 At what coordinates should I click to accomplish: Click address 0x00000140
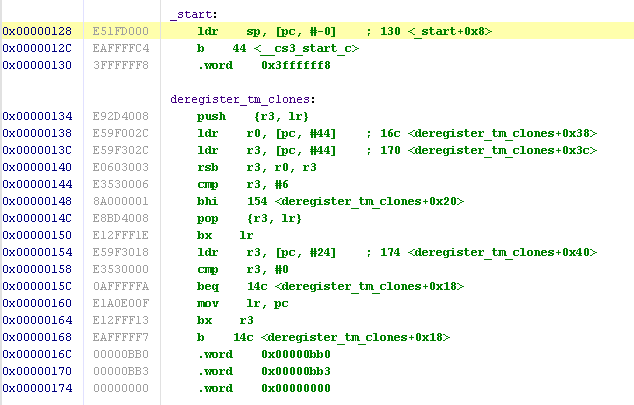[38, 166]
